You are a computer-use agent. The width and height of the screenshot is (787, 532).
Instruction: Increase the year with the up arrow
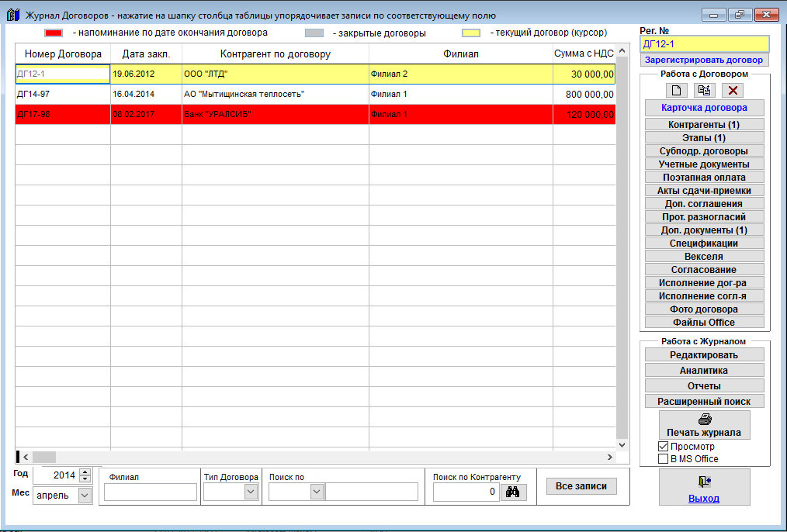(85, 472)
